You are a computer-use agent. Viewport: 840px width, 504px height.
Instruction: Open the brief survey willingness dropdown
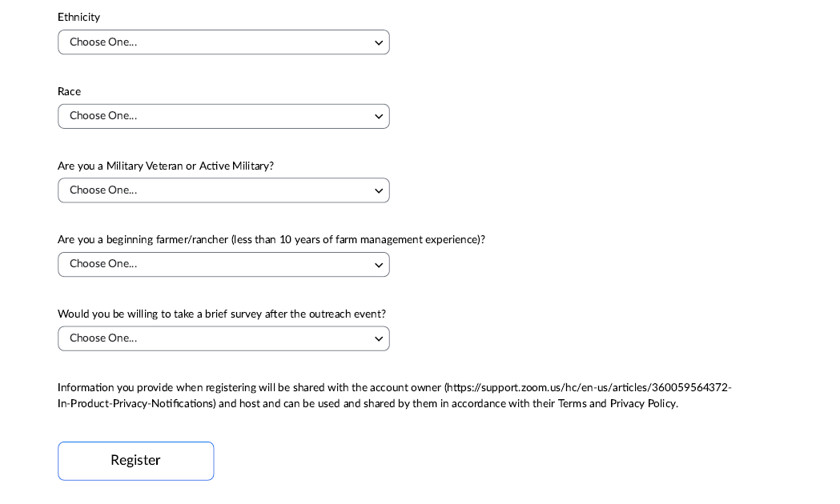click(223, 338)
